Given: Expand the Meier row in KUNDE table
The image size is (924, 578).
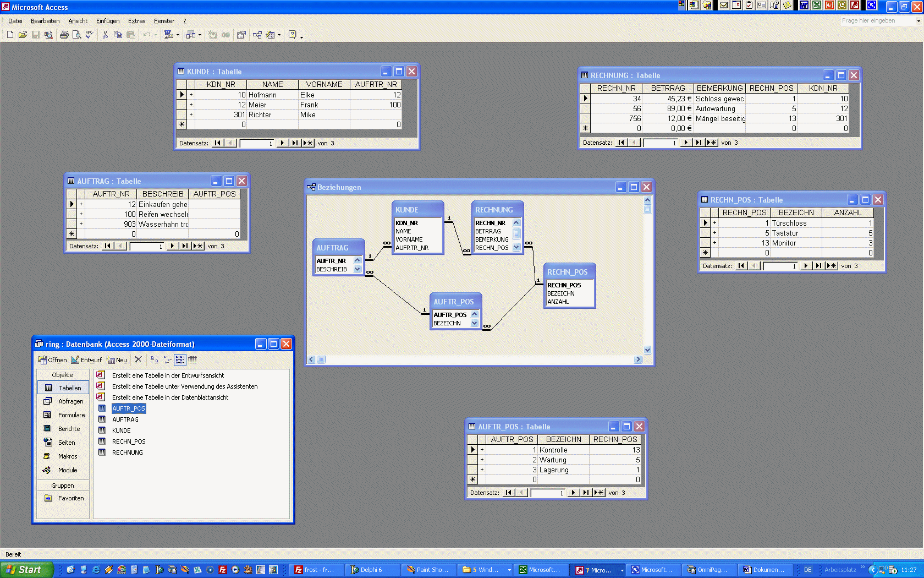Looking at the screenshot, I should click(x=191, y=105).
